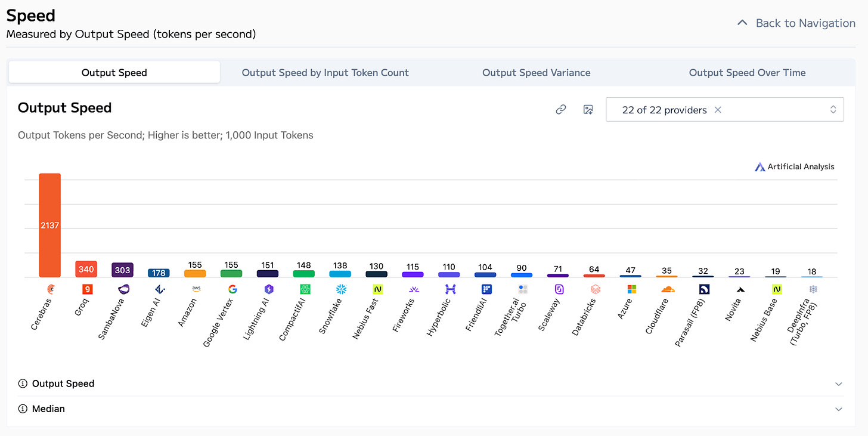
Task: Click the Eigen AI provider logo icon
Action: tap(159, 289)
